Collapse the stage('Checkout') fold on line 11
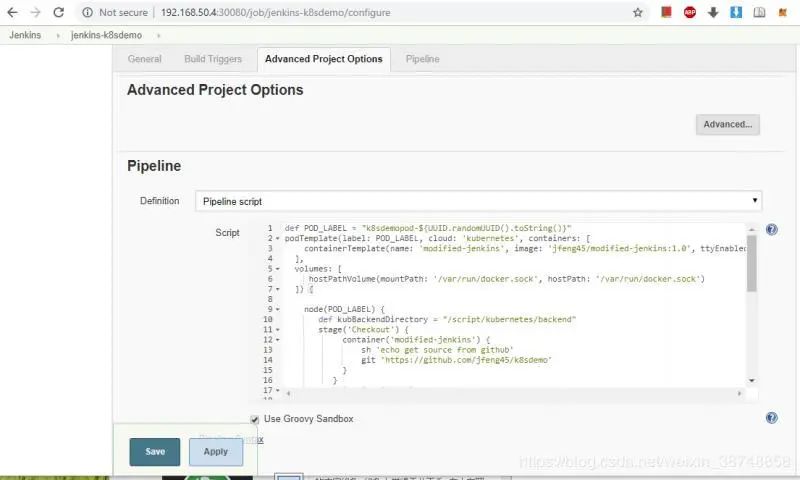This screenshot has width=800, height=480. (277, 329)
